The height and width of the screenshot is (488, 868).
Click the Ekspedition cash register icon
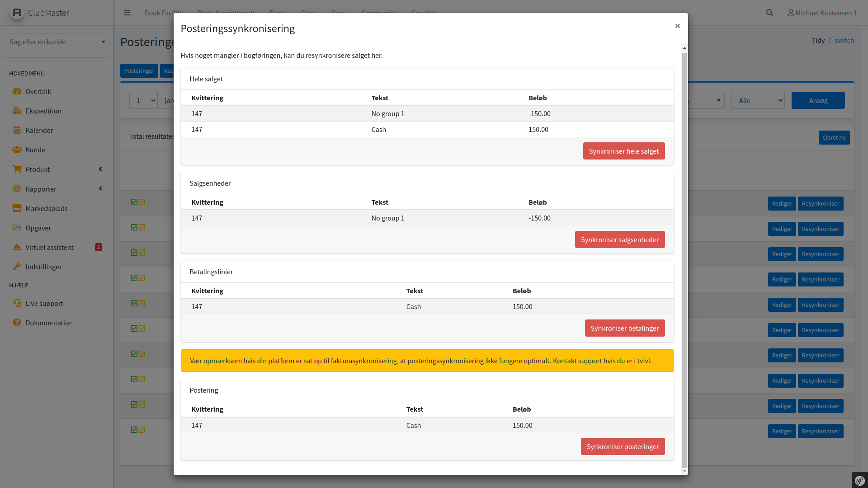[17, 111]
